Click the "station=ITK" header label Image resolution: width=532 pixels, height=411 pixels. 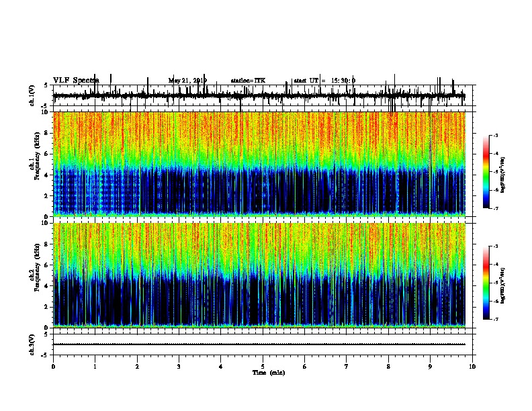pos(248,81)
